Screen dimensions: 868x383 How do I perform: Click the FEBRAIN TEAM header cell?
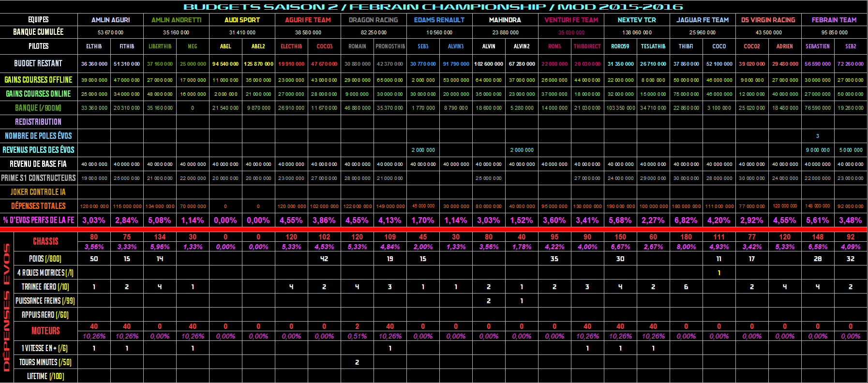click(x=834, y=20)
